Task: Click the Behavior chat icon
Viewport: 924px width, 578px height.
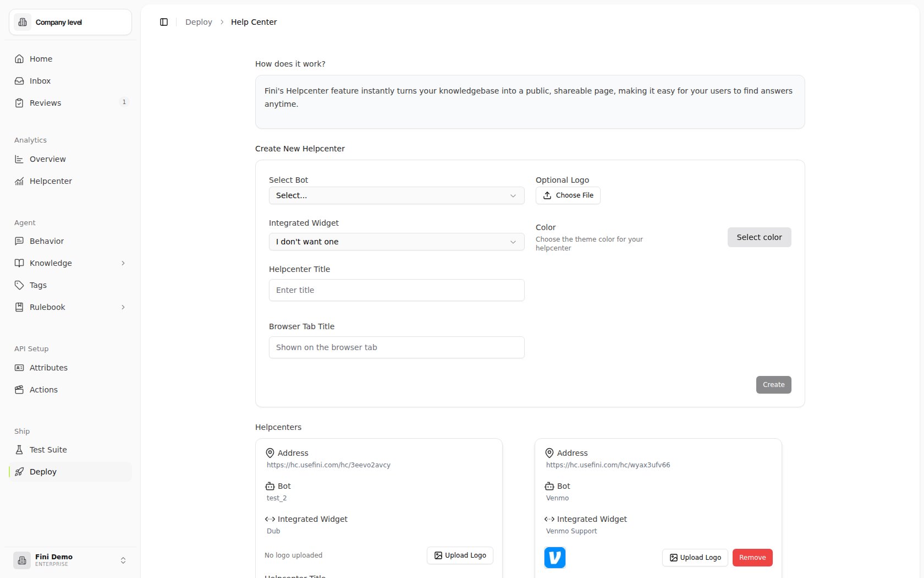Action: click(x=19, y=241)
